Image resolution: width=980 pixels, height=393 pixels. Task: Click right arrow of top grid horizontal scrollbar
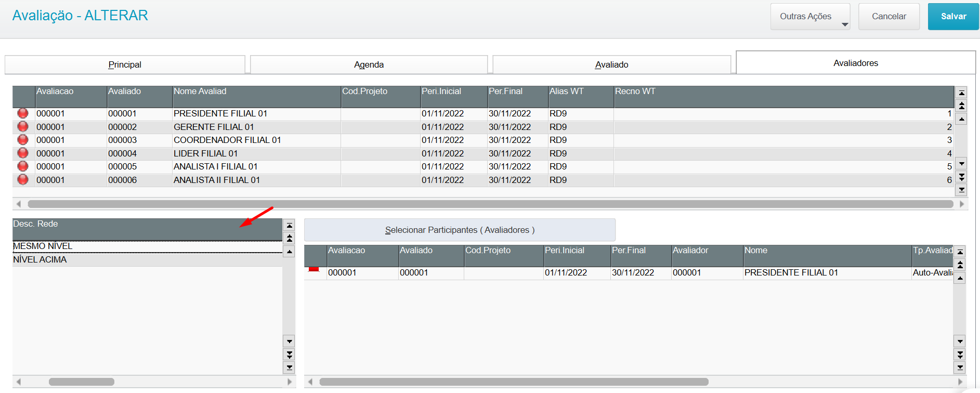(961, 204)
